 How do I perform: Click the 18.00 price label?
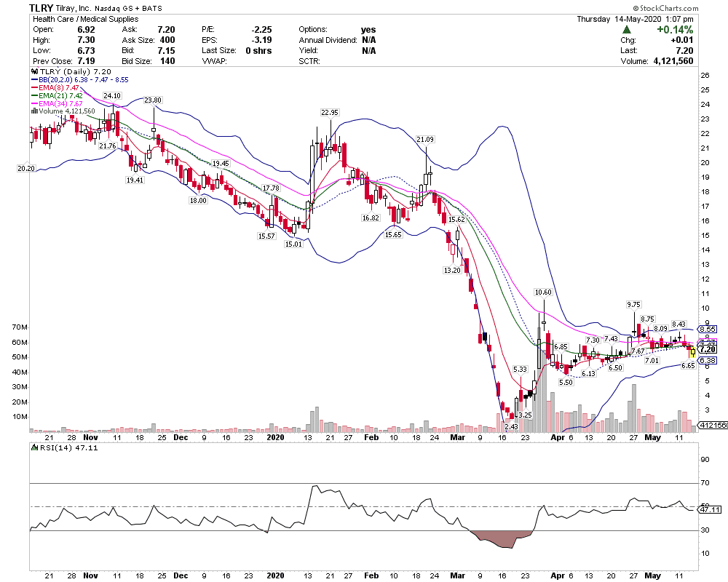click(x=198, y=201)
